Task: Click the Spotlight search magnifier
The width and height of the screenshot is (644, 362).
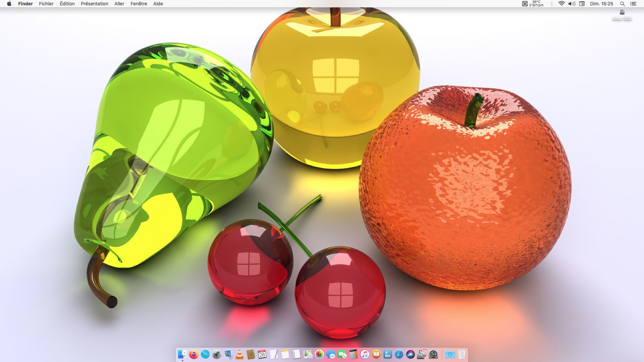Action: point(622,4)
